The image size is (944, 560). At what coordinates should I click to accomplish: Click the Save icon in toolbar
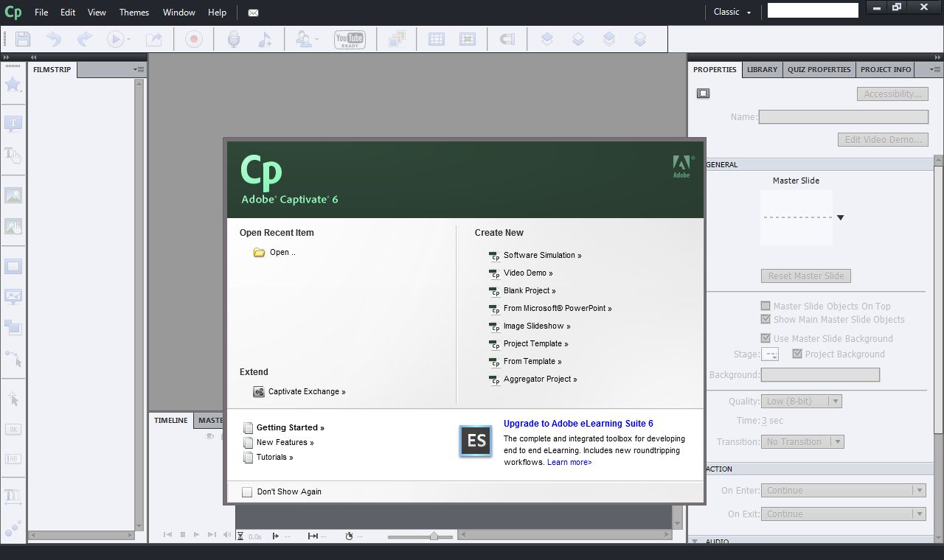[23, 39]
